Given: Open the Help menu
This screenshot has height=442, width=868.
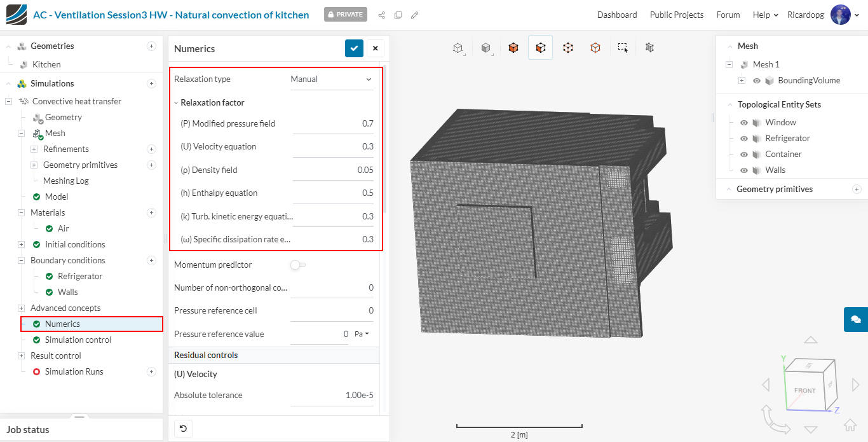Looking at the screenshot, I should (x=765, y=15).
